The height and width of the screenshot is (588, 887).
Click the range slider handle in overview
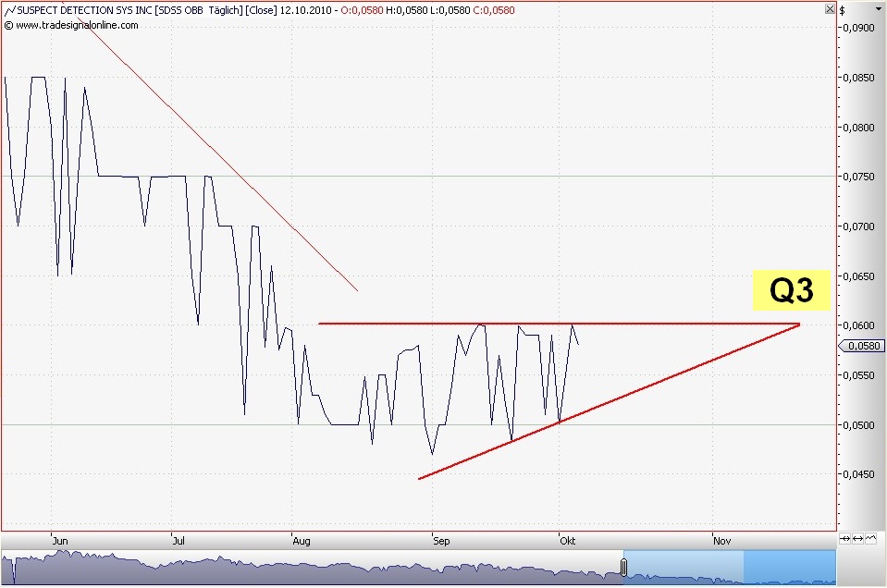625,567
